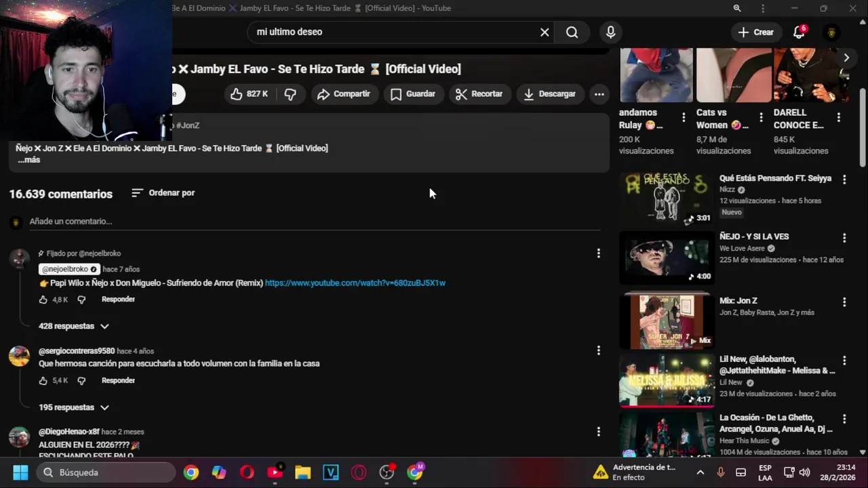Click Guardar to save the video
The image size is (868, 488).
413,94
